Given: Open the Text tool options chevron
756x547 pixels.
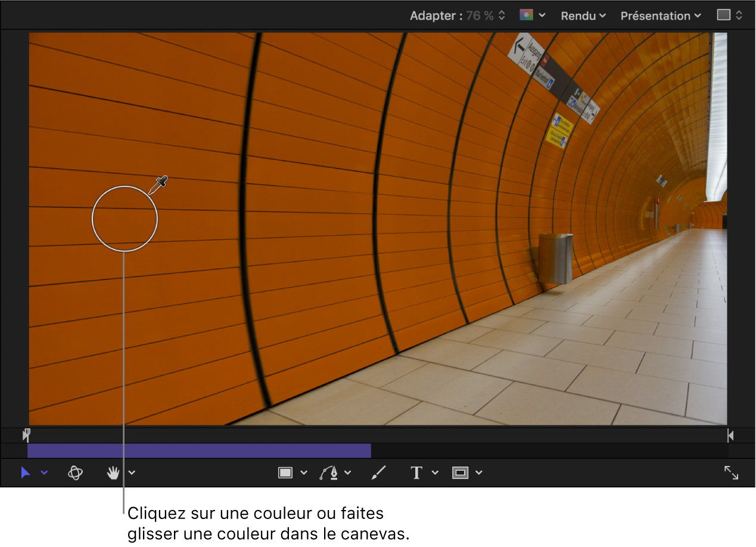Looking at the screenshot, I should (435, 473).
